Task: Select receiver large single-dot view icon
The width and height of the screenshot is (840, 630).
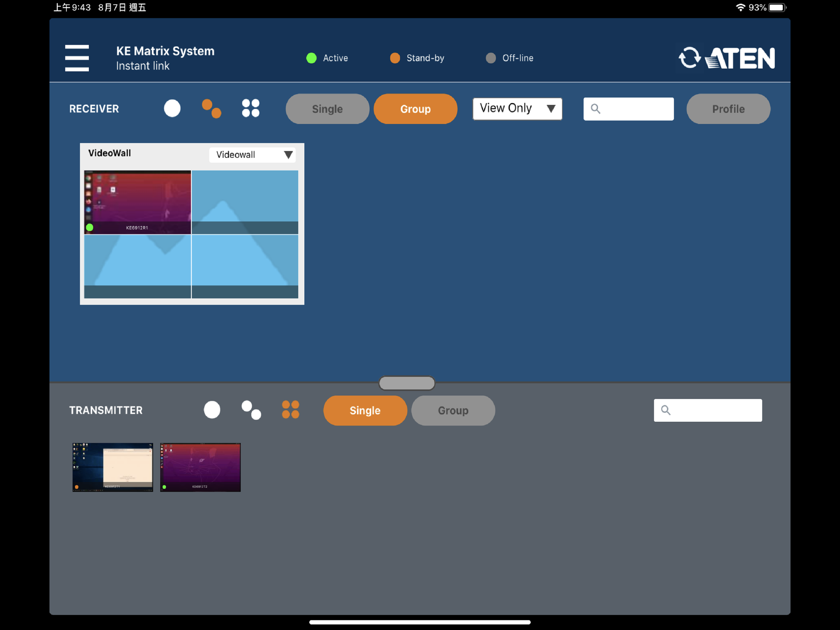Action: click(x=172, y=109)
